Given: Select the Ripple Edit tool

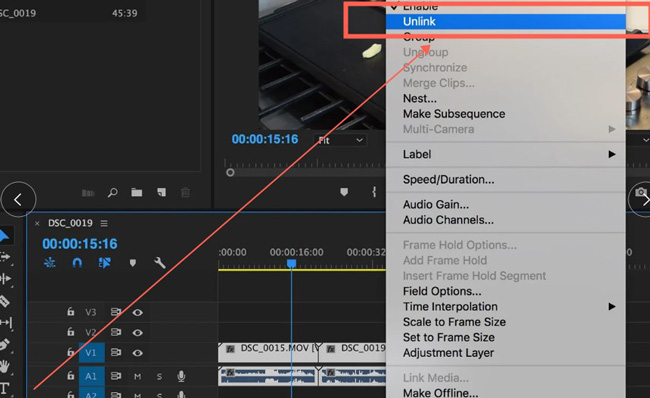Looking at the screenshot, I should coord(6,279).
